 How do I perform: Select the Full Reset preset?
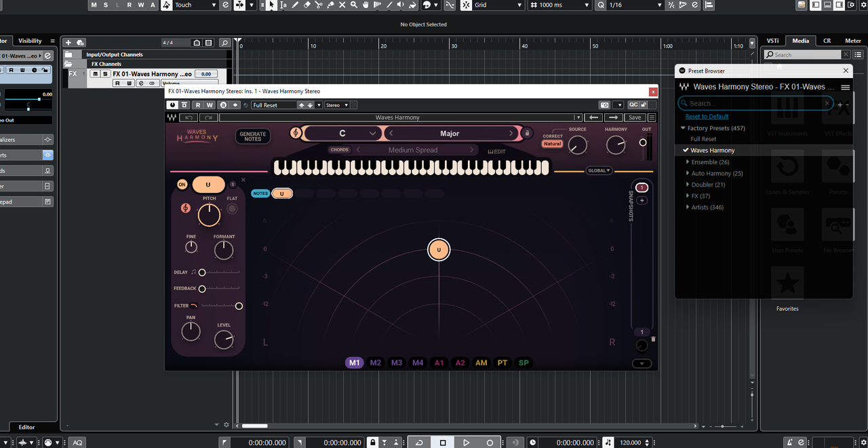click(x=703, y=139)
